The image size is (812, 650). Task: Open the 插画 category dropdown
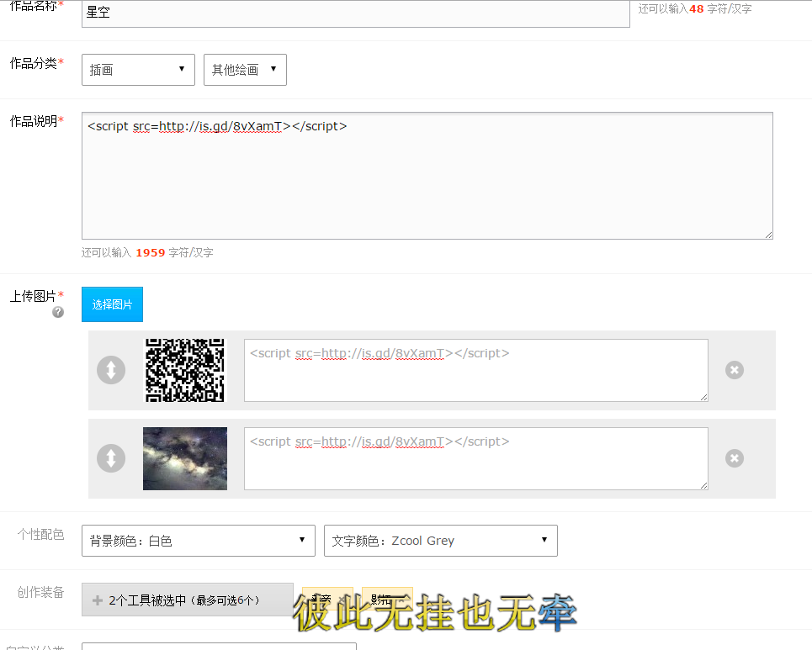click(138, 69)
